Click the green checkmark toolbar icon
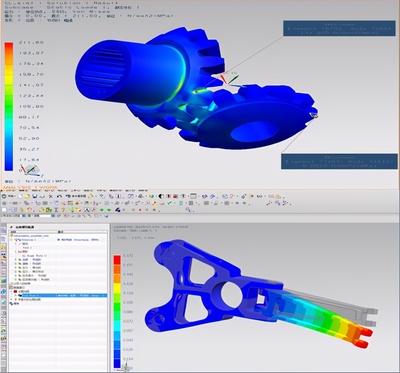Viewport: 400px width, 373px height. [169, 202]
